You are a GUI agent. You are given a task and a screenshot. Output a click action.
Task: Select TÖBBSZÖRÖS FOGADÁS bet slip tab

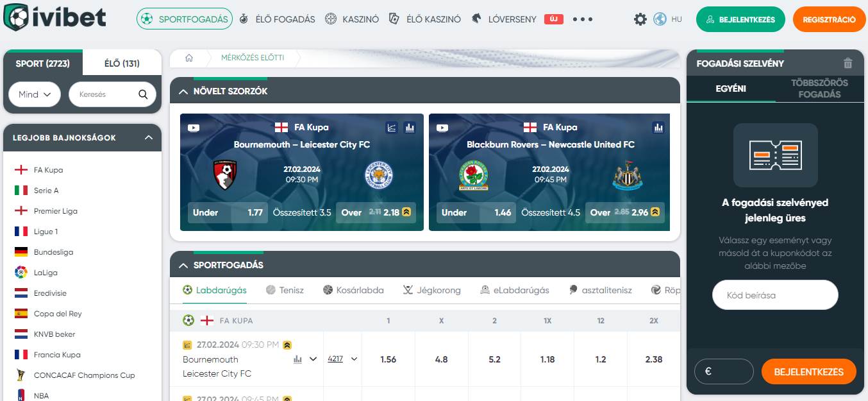click(x=819, y=89)
